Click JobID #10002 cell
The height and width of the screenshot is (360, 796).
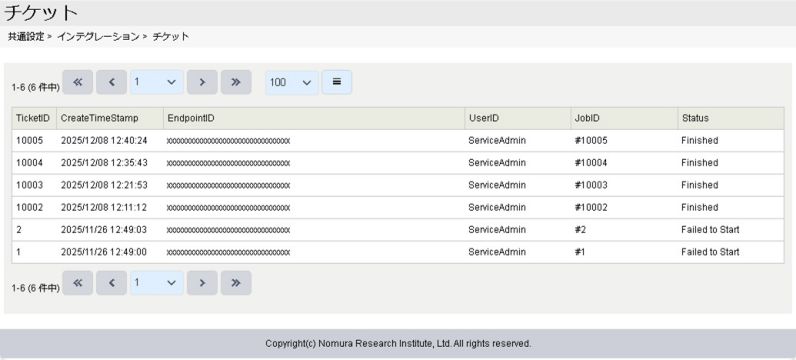point(624,208)
